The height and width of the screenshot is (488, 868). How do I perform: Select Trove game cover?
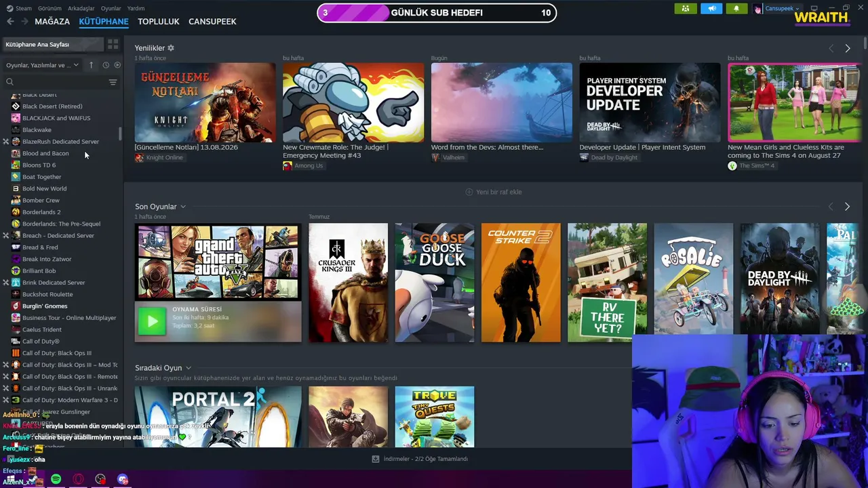[x=435, y=417]
